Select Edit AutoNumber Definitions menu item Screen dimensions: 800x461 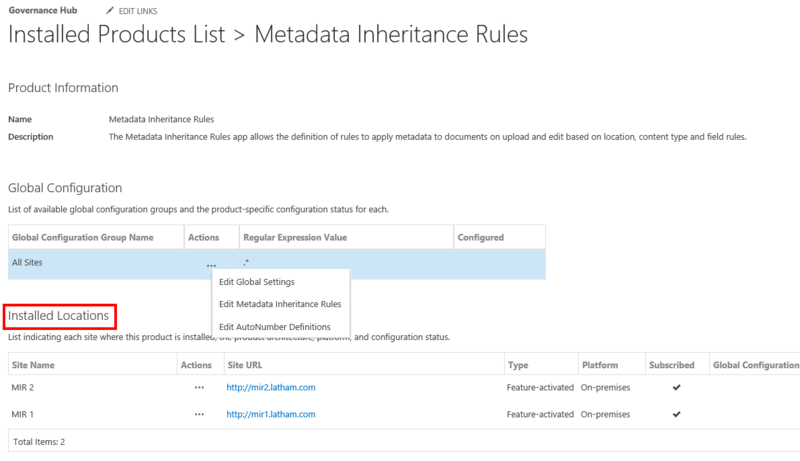pyautogui.click(x=274, y=327)
